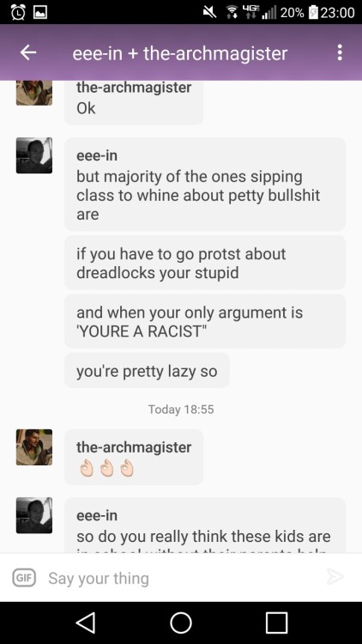Tap picture notification icon in status bar
Screen dimensions: 362x644
coord(40,12)
